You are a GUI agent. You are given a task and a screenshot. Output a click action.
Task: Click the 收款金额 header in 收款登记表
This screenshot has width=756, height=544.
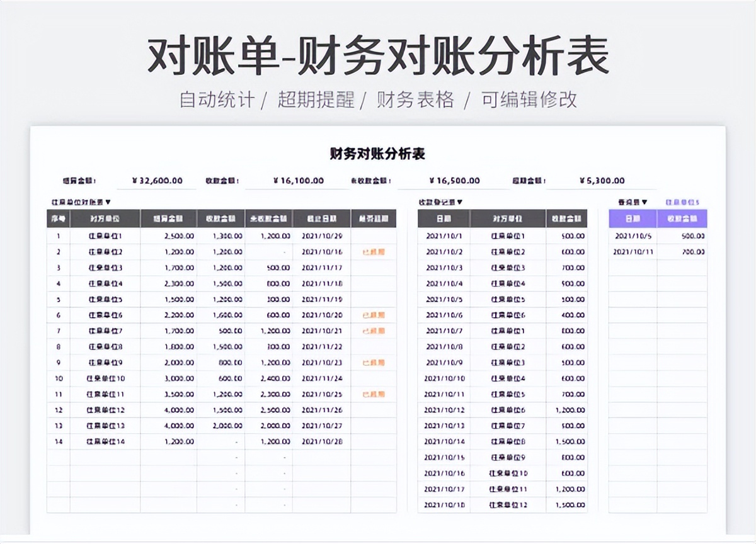tap(567, 218)
